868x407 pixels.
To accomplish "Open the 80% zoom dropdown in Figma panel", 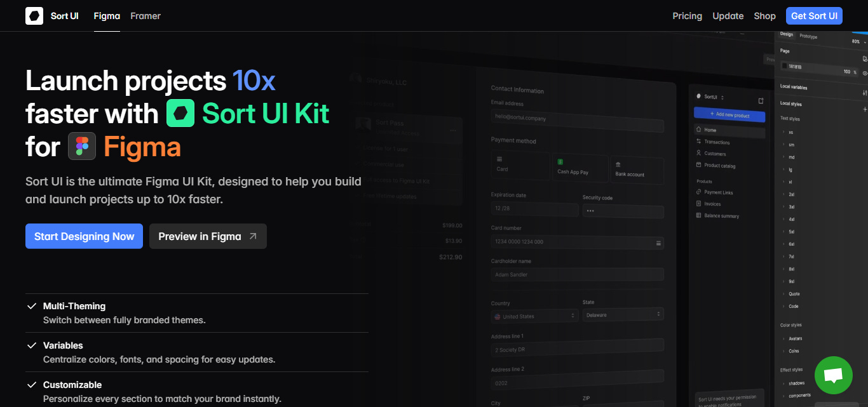I will (859, 41).
